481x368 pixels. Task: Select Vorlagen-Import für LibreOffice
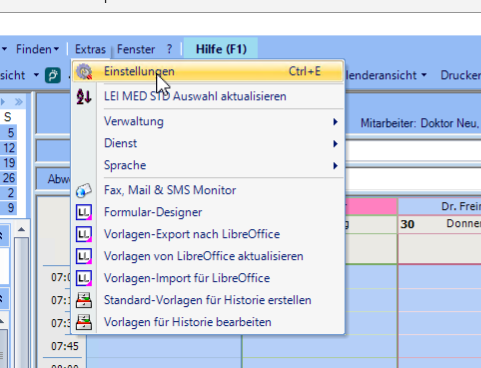(x=208, y=278)
